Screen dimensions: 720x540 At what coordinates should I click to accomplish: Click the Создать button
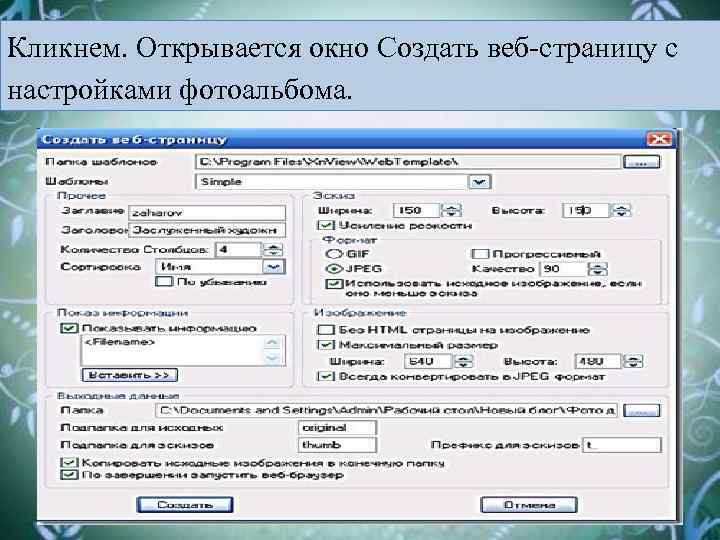click(185, 505)
